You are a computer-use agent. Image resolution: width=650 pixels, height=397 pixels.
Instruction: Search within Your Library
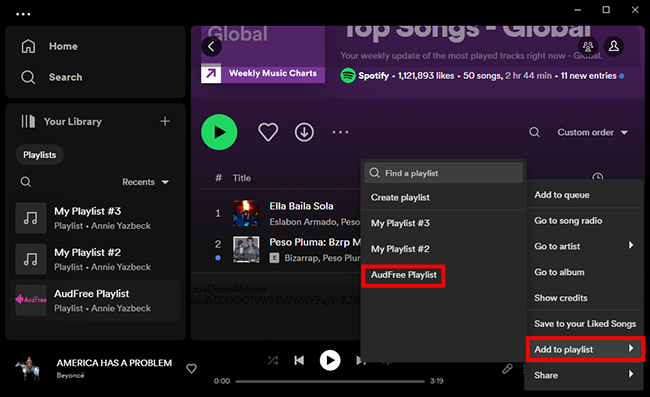tap(26, 182)
